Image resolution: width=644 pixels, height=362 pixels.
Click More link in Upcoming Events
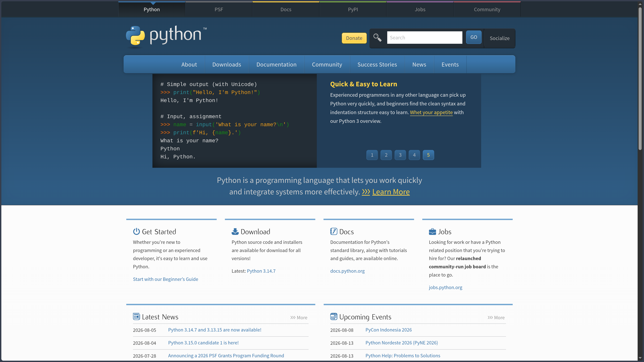point(496,318)
